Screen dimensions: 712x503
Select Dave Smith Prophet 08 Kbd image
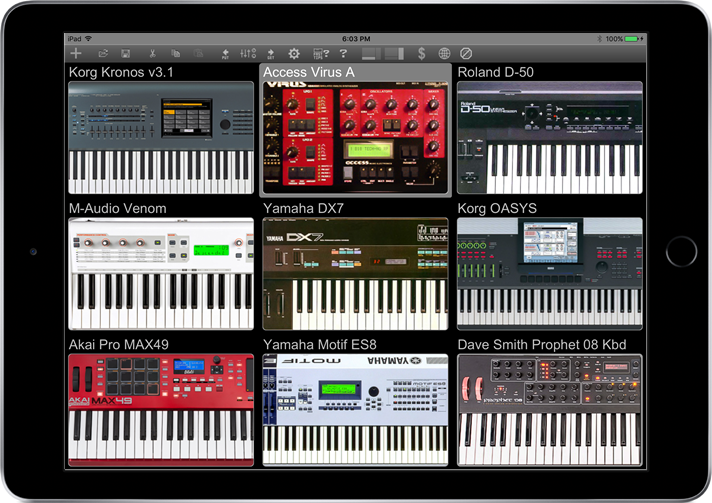(550, 410)
